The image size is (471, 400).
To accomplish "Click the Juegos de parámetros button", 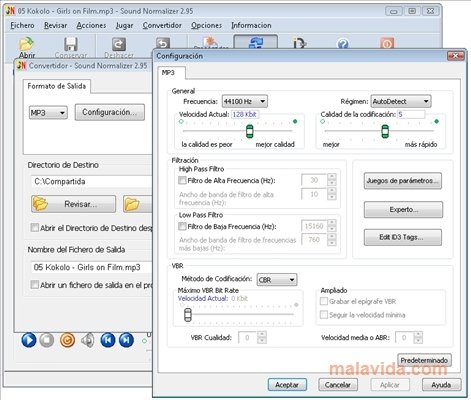I will 403,181.
